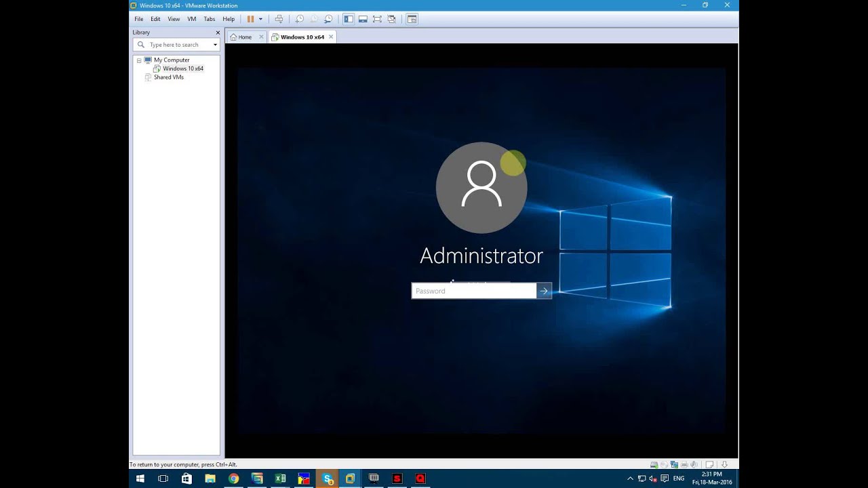
Task: Open the Action Center notifications icon
Action: [665, 479]
